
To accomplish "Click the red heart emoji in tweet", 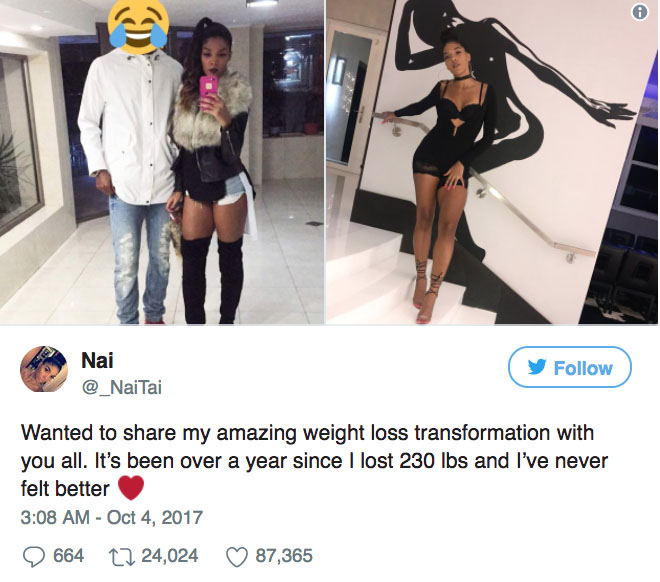I will tap(131, 488).
